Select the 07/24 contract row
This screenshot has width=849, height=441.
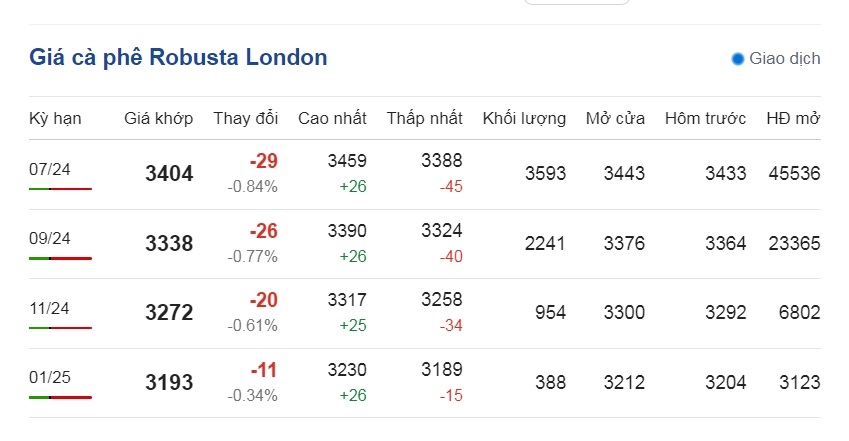click(x=425, y=174)
